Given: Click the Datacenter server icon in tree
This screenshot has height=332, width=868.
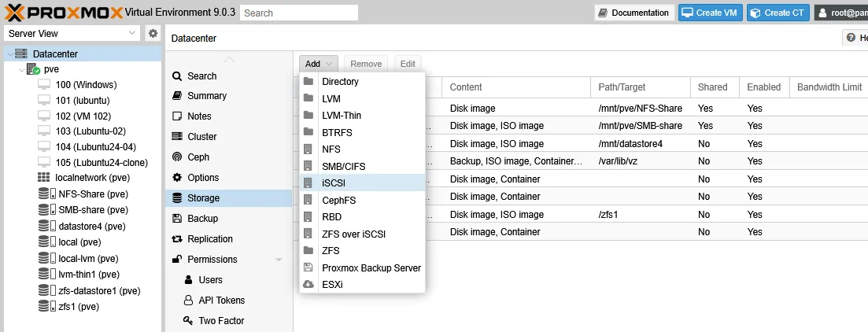Looking at the screenshot, I should [x=21, y=53].
